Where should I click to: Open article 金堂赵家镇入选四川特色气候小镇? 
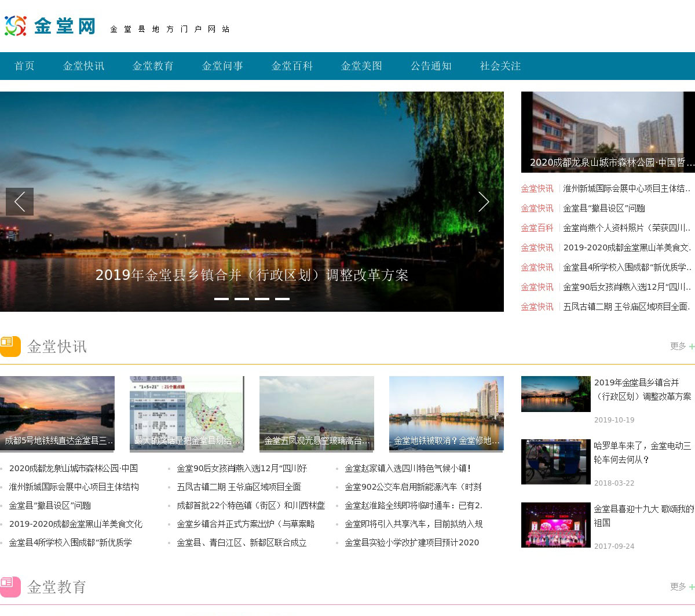pyautogui.click(x=408, y=468)
